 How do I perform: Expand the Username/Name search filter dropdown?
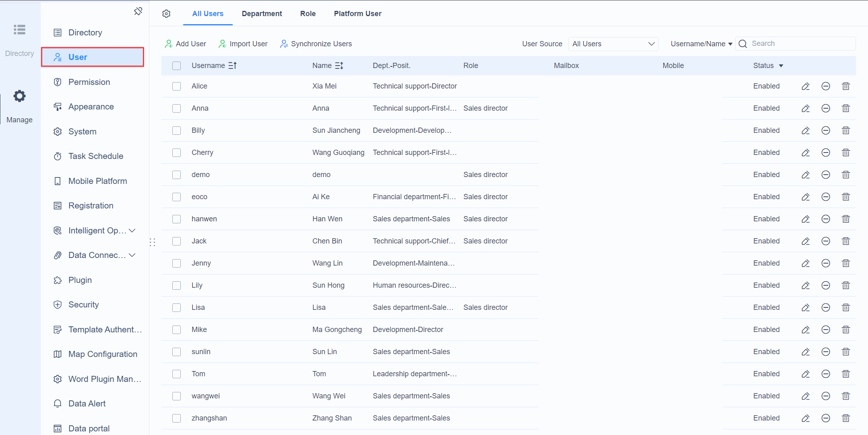point(701,44)
